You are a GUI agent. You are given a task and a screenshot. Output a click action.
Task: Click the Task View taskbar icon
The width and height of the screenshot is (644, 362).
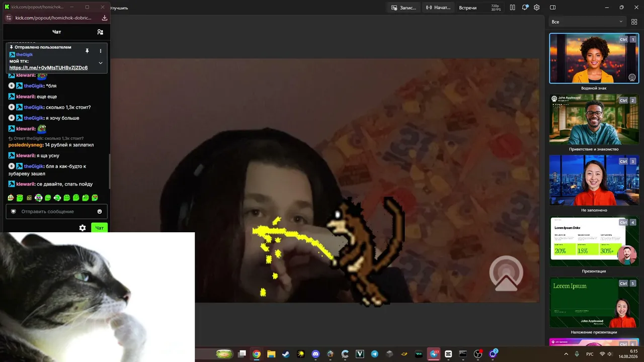click(242, 354)
